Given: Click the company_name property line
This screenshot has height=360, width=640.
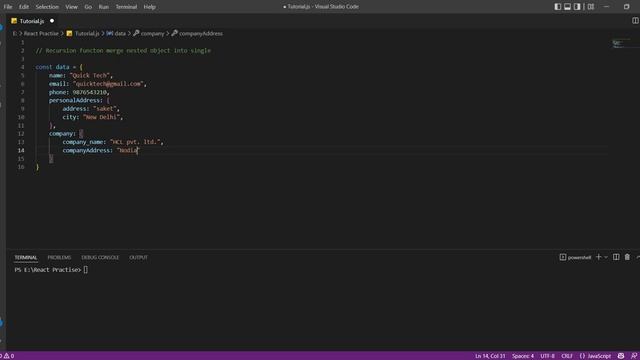Looking at the screenshot, I should pos(113,142).
